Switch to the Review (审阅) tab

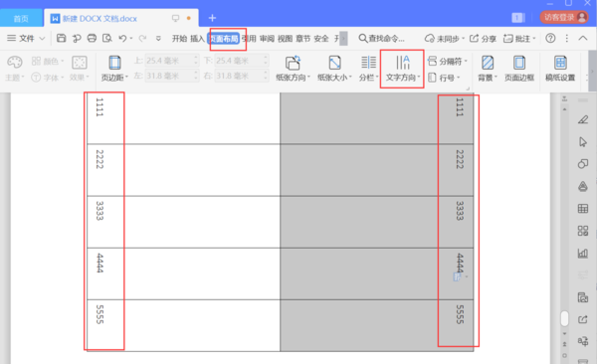(x=267, y=39)
